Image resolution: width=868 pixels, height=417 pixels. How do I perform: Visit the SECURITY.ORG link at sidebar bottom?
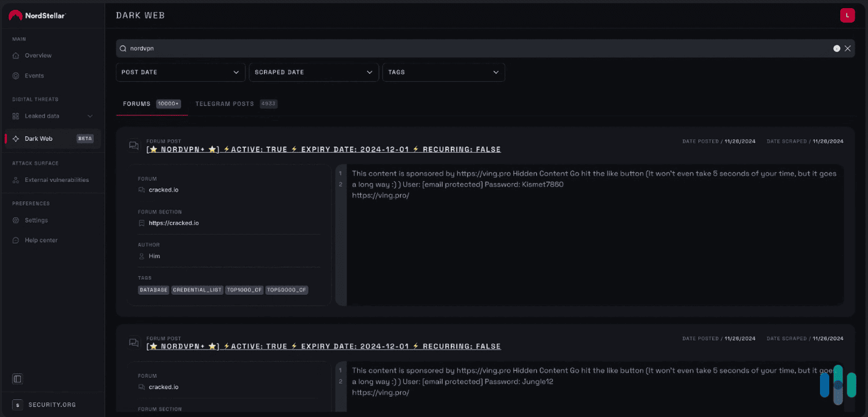pos(52,404)
